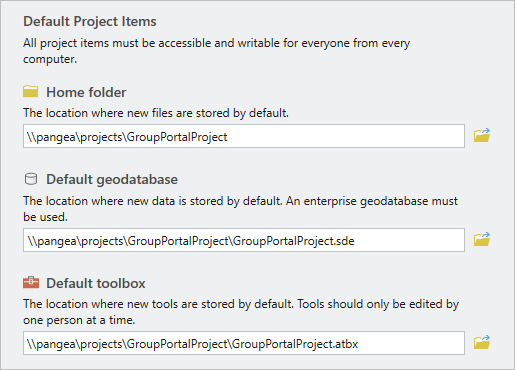Click the Default geodatabase cylinder icon
The width and height of the screenshot is (515, 370).
(31, 179)
